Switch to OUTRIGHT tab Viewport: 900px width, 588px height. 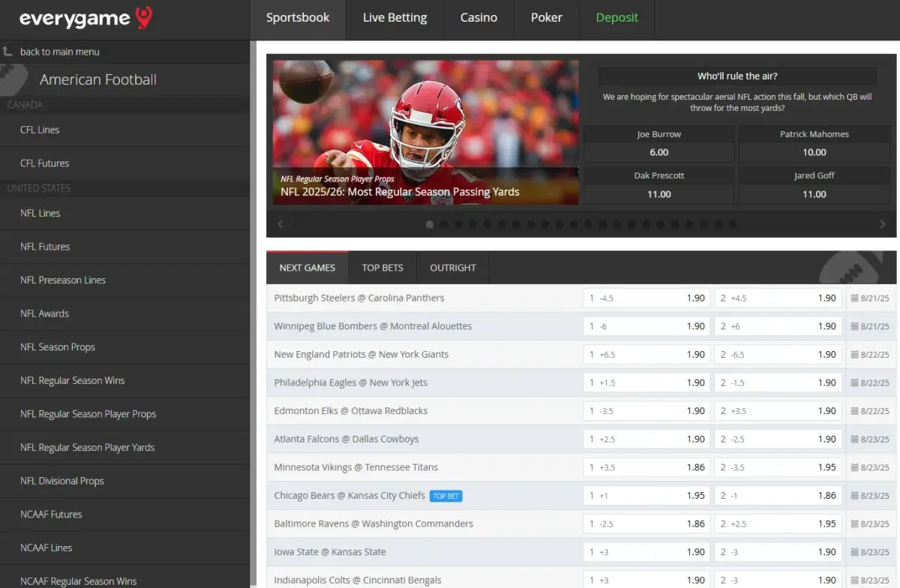tap(453, 268)
